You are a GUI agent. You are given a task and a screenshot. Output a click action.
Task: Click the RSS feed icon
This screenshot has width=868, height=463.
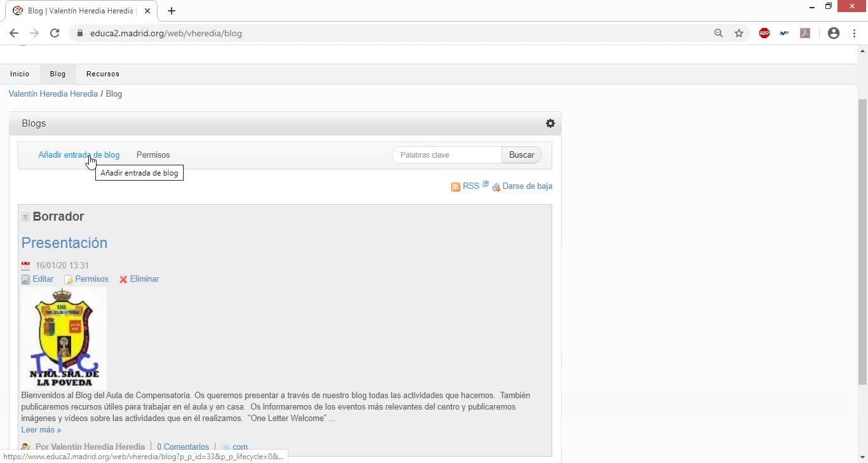(456, 186)
